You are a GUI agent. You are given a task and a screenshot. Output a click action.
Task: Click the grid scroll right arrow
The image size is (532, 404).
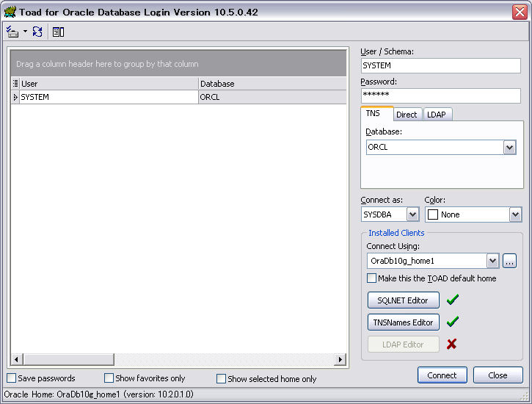tap(340, 359)
